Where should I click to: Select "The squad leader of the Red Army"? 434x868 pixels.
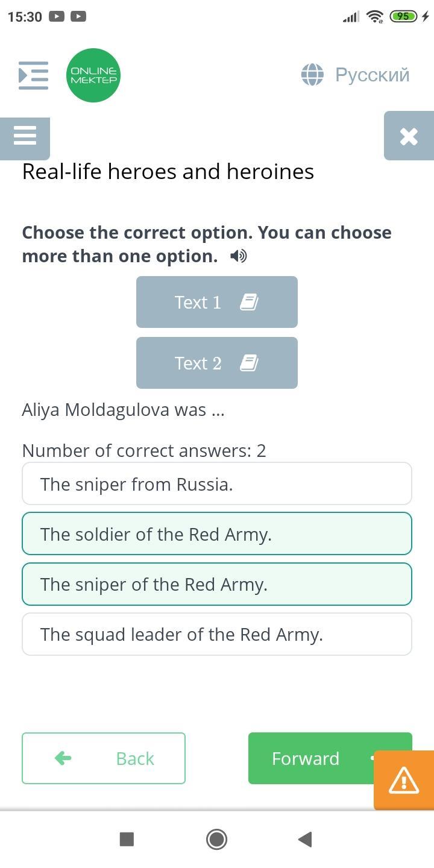pyautogui.click(x=217, y=634)
